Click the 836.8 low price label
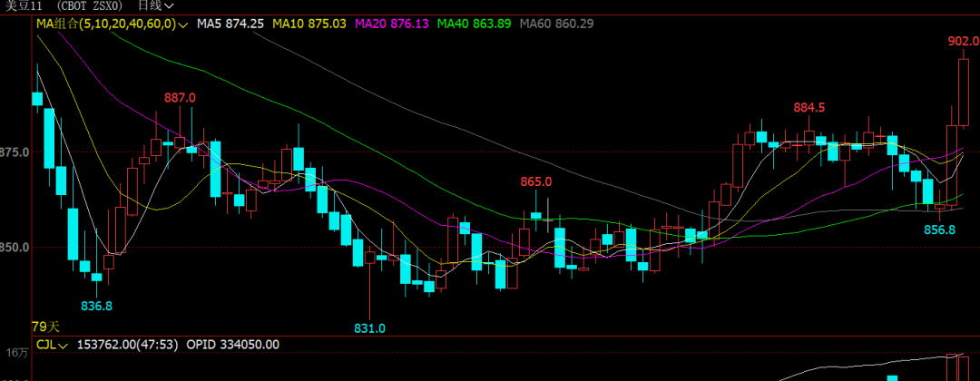Screen dimensions: 980x381 point(96,306)
